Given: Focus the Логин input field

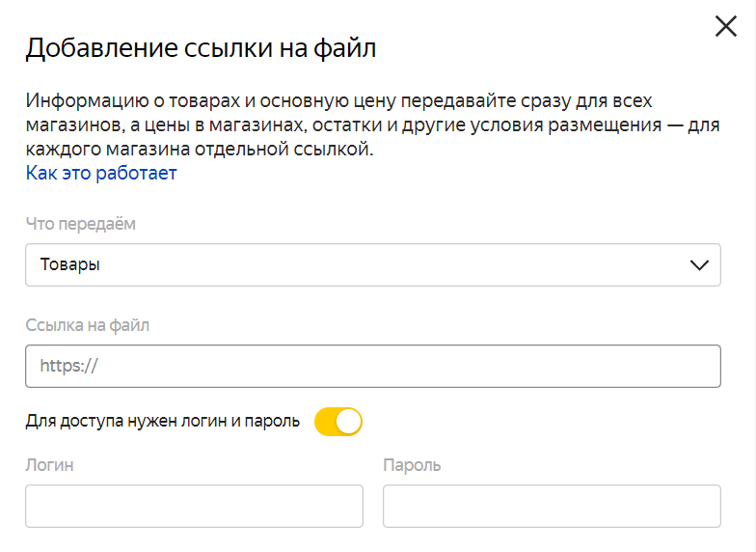Looking at the screenshot, I should (194, 506).
